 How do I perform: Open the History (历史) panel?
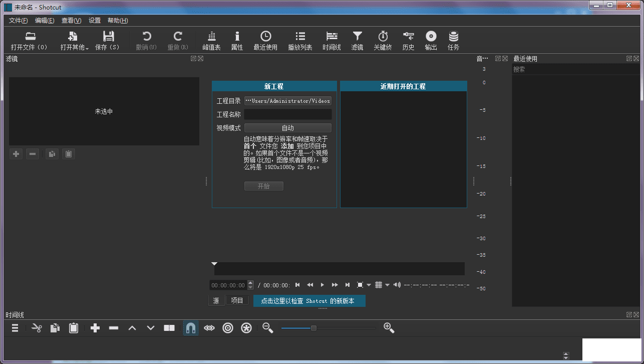click(408, 41)
